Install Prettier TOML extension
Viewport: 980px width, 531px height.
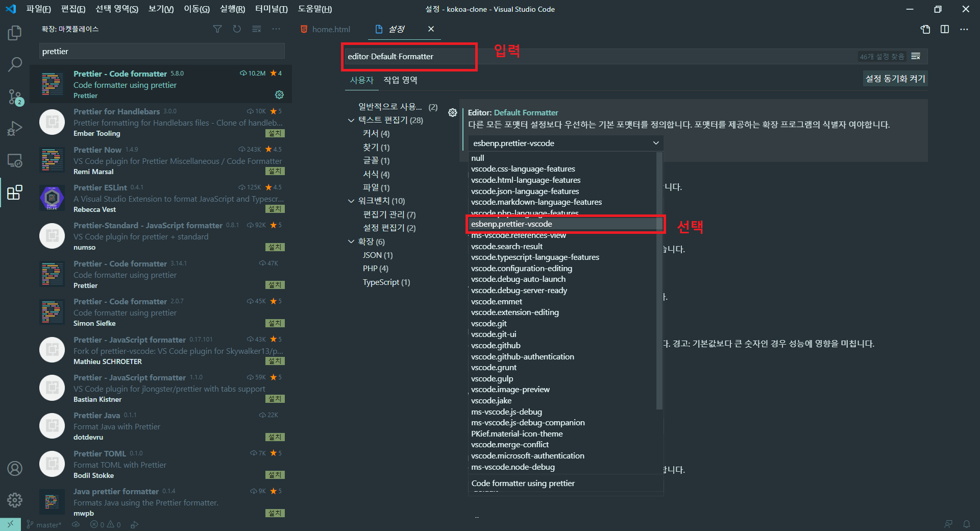(x=275, y=475)
